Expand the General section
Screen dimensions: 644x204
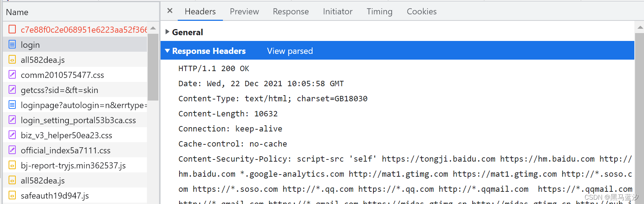tap(167, 32)
